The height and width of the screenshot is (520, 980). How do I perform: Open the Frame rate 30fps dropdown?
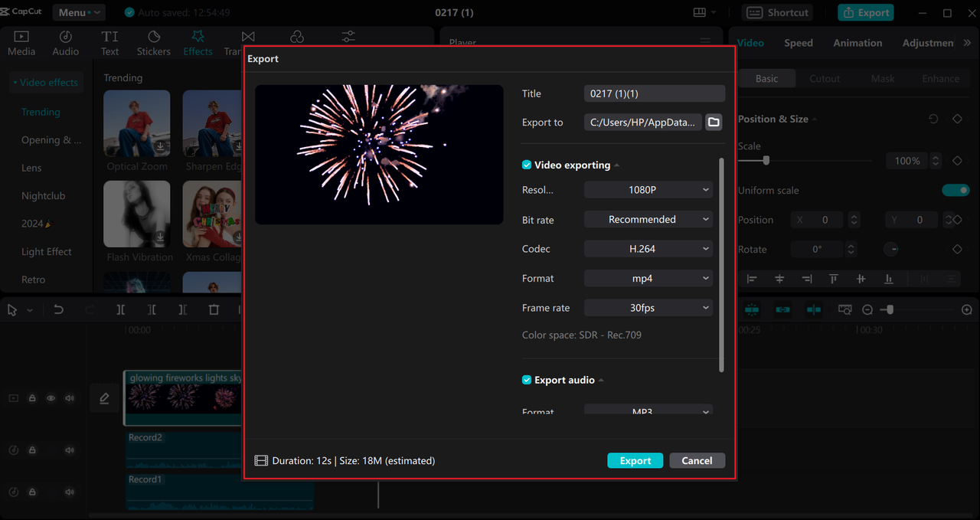(648, 308)
